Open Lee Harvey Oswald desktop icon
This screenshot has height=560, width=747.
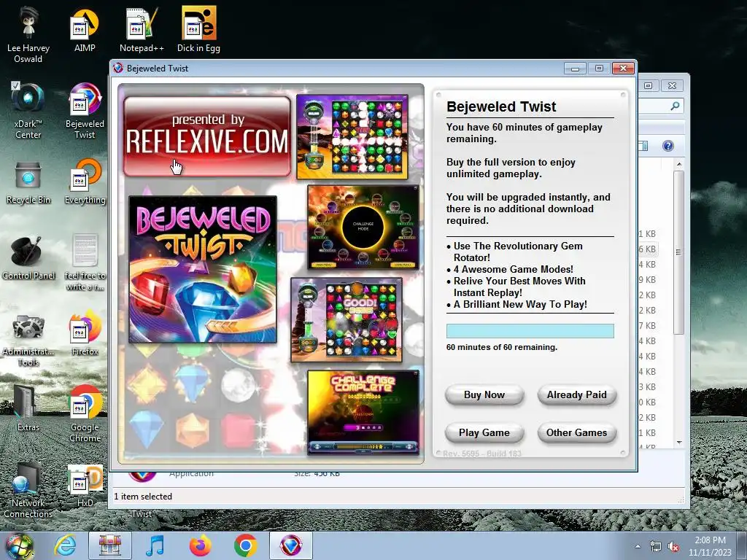coord(28,35)
